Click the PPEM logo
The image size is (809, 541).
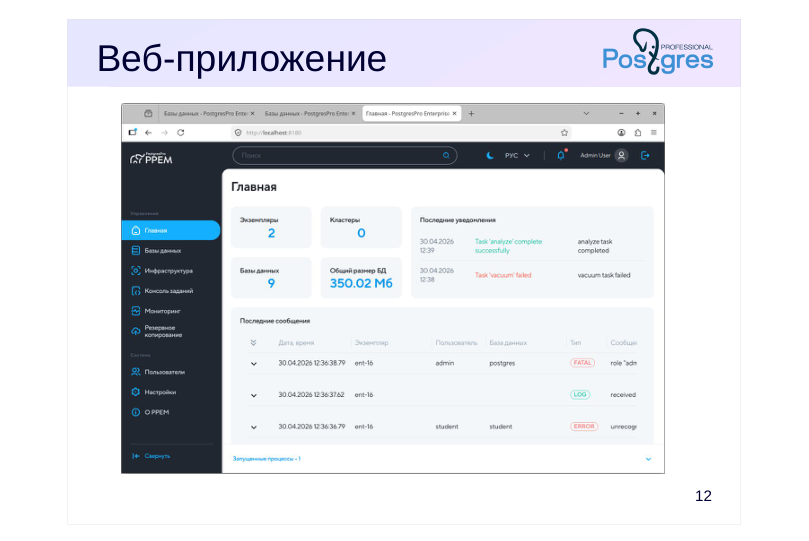(x=151, y=158)
